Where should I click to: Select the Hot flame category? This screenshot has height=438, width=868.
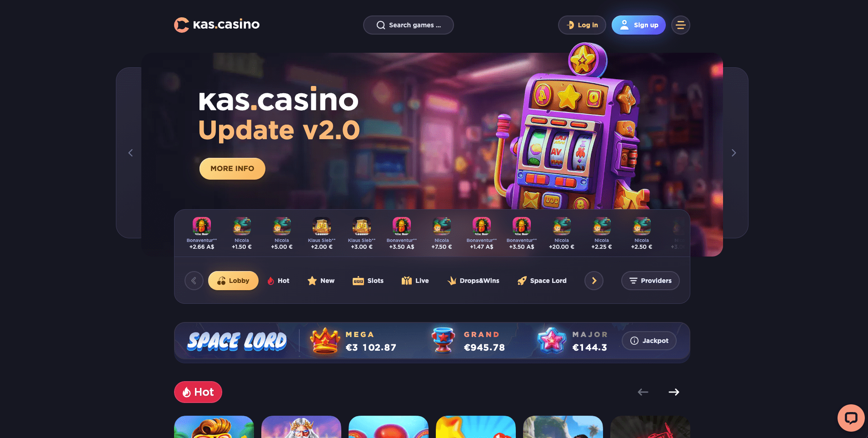279,281
